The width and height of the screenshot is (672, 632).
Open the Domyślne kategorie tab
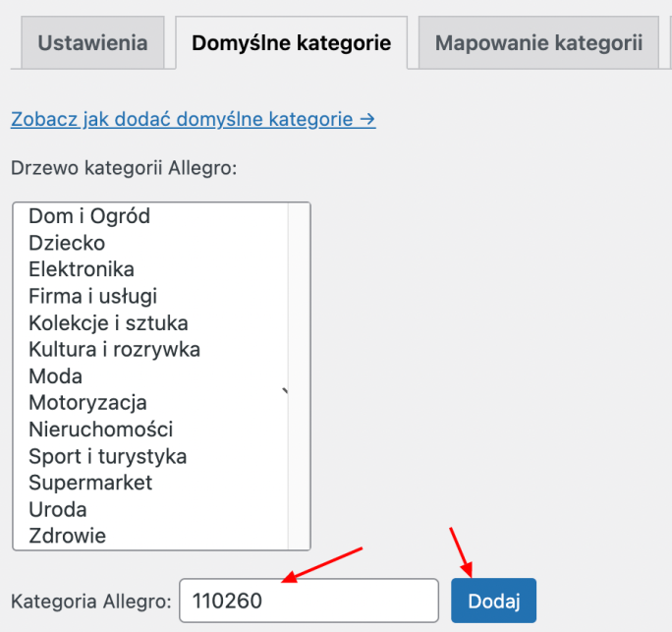292,42
